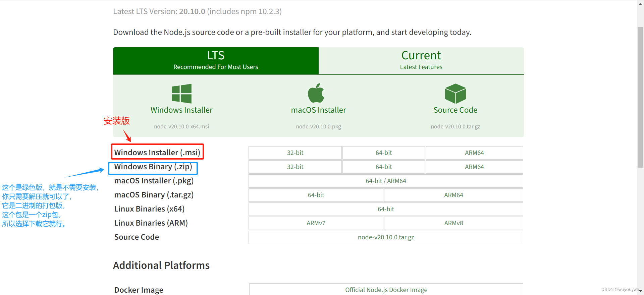Download 32-bit Windows Binary (.zip)
The height and width of the screenshot is (295, 644).
point(295,167)
